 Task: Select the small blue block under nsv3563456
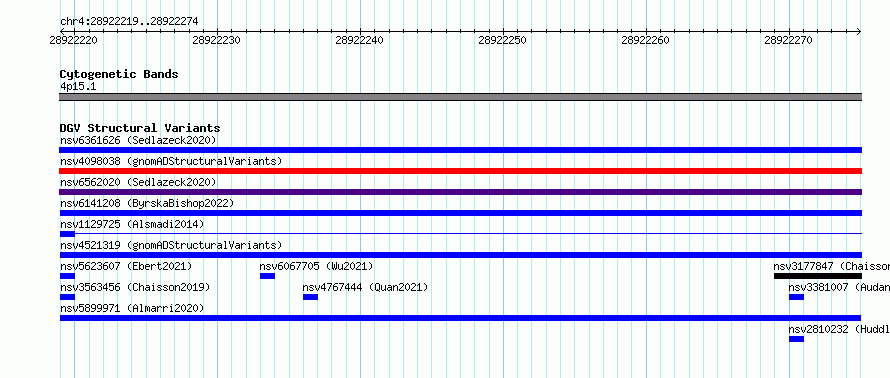(x=67, y=297)
